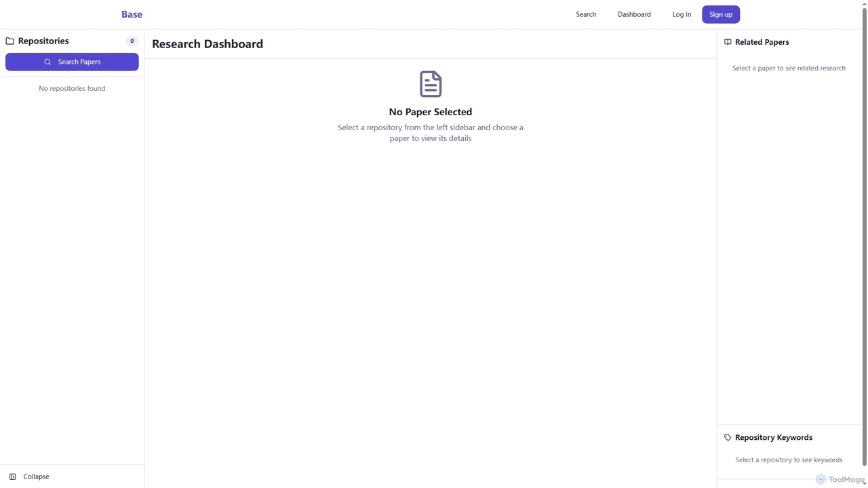
Task: Click the No Paper Selected heading
Action: click(431, 112)
